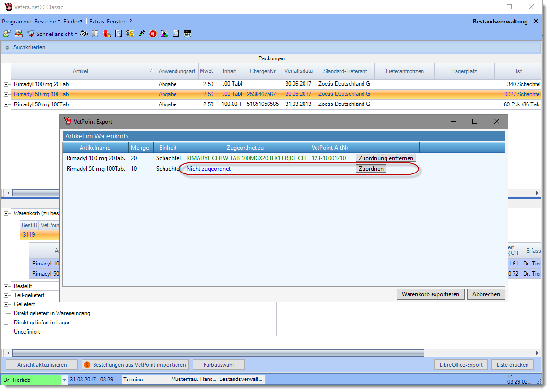Click the dollar-euro currency toolbar icon

click(x=130, y=34)
